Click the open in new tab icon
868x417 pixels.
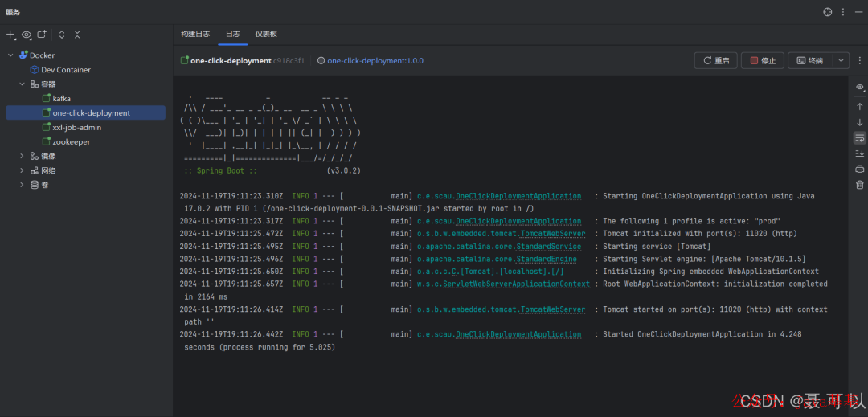click(42, 35)
